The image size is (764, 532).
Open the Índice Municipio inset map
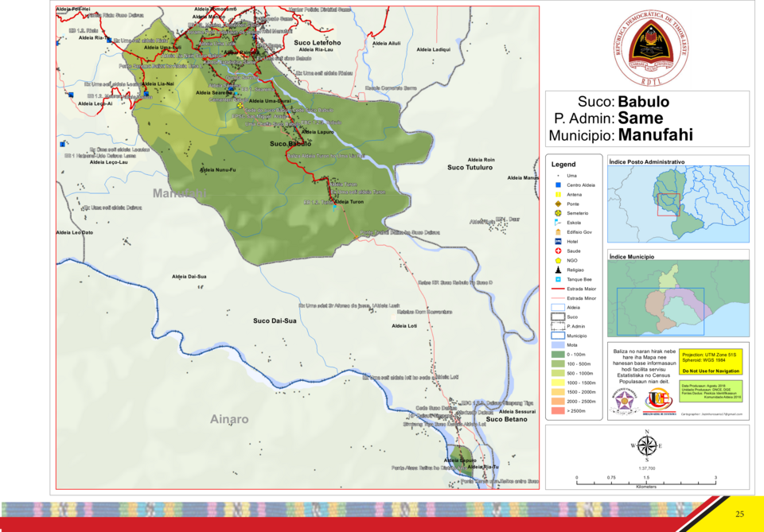coord(678,298)
